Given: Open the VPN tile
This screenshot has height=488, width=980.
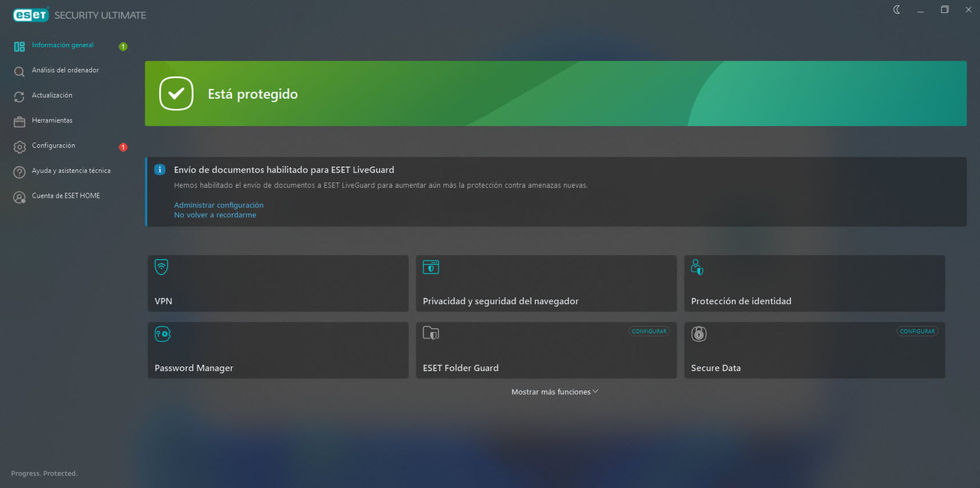Looking at the screenshot, I should tap(278, 283).
